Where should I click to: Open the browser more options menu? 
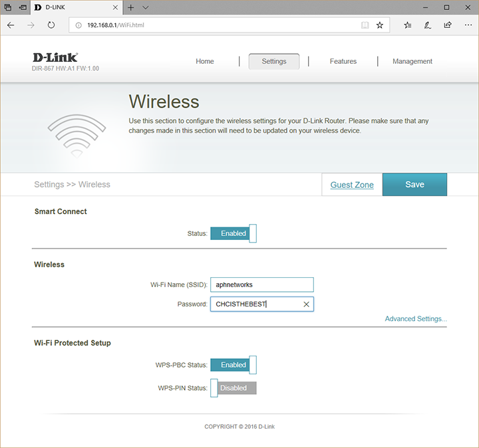(467, 25)
